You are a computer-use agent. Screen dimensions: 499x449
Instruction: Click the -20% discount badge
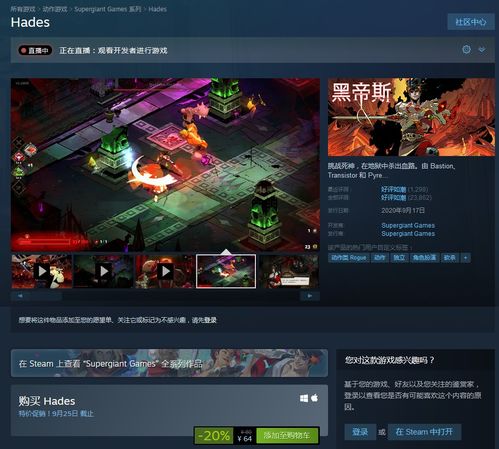point(214,436)
